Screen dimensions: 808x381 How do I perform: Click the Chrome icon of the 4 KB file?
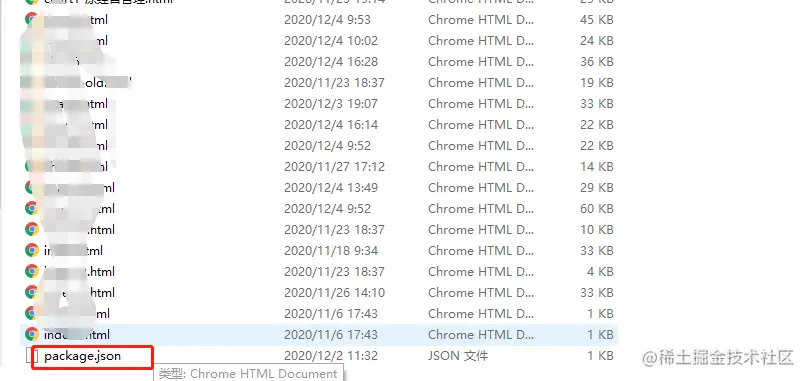coord(32,272)
